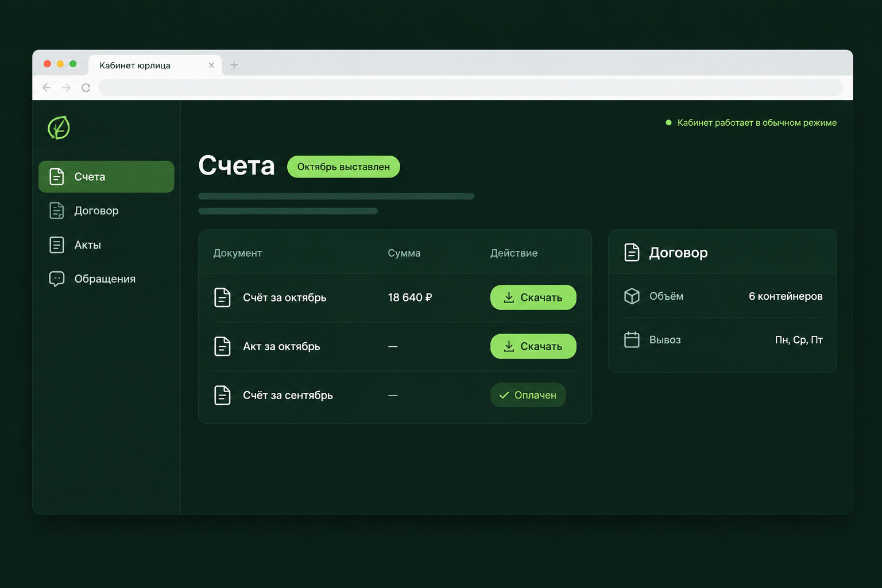Click the Оплачен status badge
The height and width of the screenshot is (588, 882).
point(528,395)
